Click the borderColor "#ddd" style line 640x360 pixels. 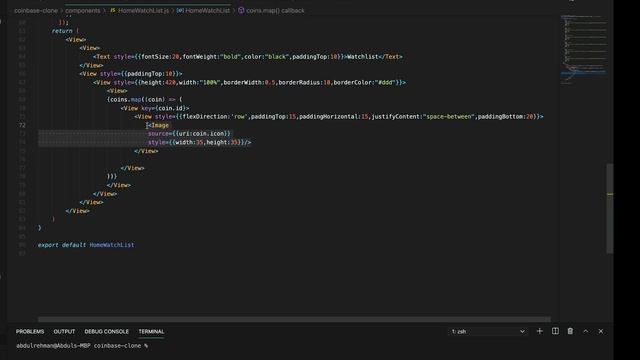(x=249, y=82)
